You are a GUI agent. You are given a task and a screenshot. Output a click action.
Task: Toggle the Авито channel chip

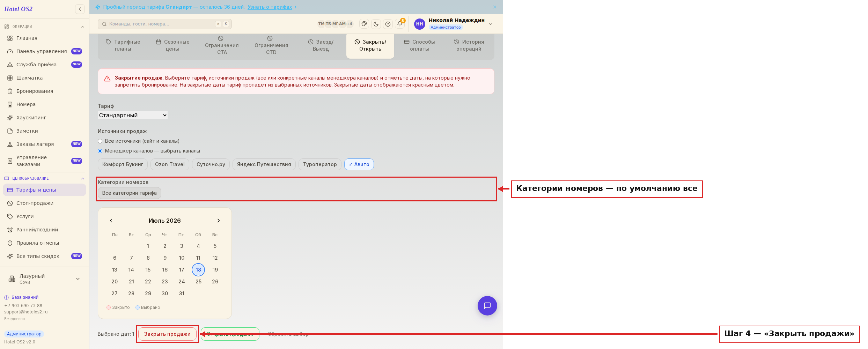click(359, 164)
